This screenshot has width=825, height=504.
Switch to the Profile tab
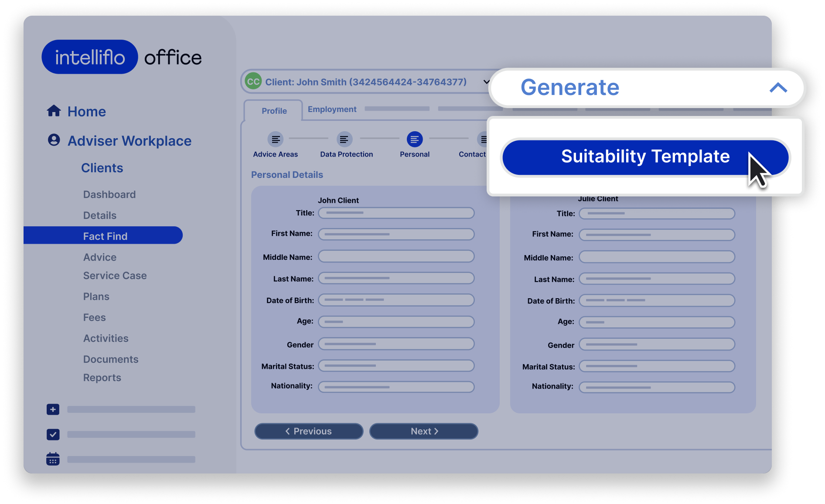tap(274, 111)
